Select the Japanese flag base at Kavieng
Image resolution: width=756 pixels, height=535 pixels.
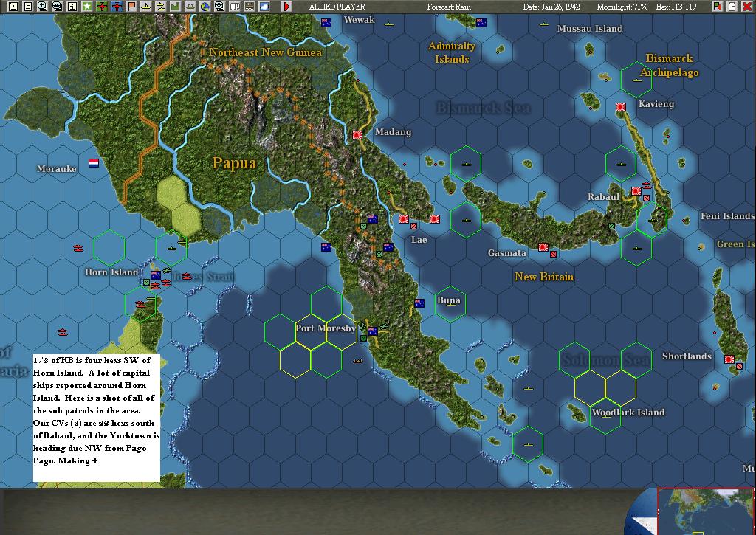point(621,107)
